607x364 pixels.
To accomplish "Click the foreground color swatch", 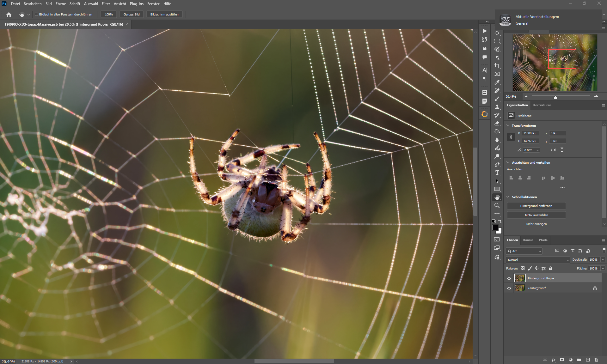I will [495, 227].
